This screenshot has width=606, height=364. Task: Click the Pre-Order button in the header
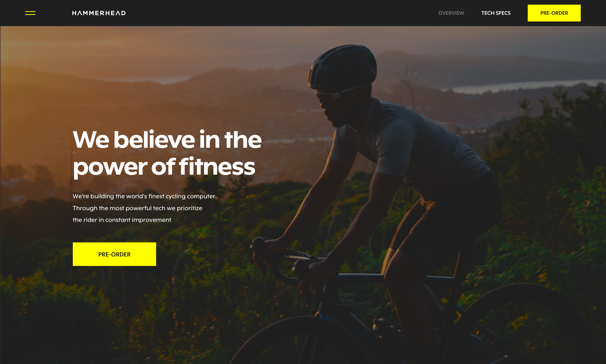pos(554,13)
